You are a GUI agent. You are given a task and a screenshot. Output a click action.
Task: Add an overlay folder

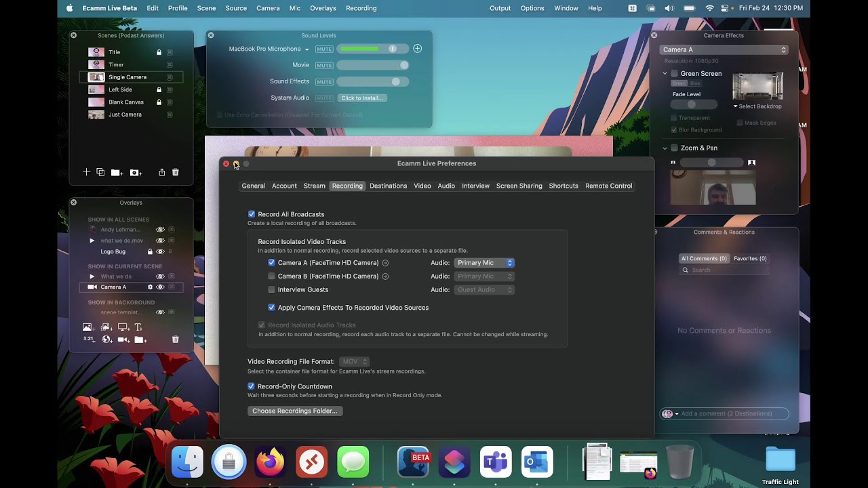[140, 340]
